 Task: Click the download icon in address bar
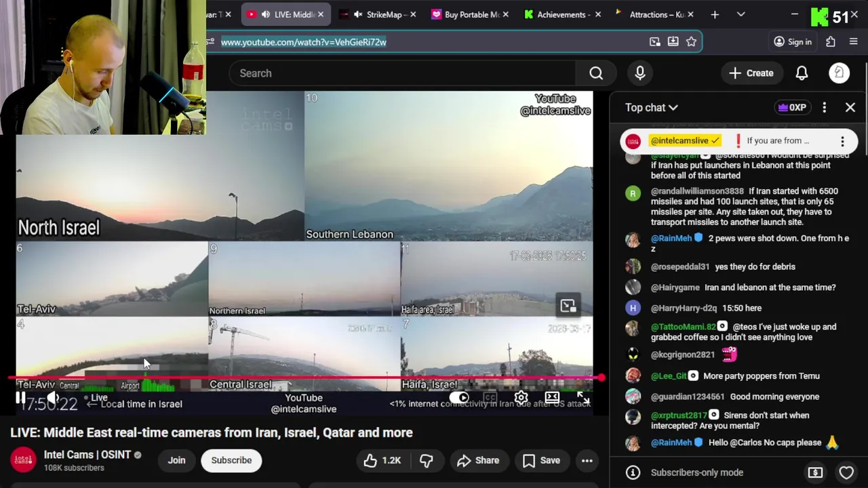click(673, 42)
